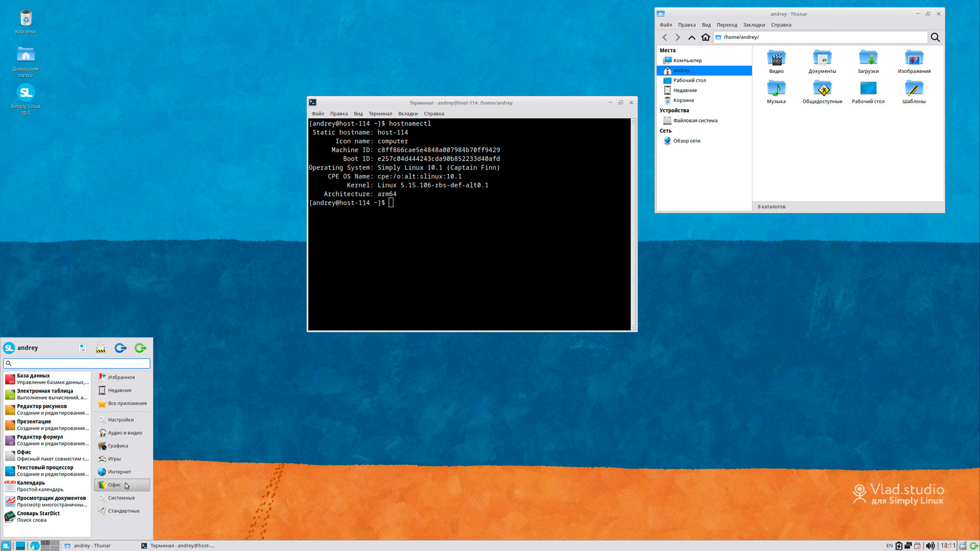Click the green log out icon in menu
The height and width of the screenshot is (551, 980).
[140, 348]
